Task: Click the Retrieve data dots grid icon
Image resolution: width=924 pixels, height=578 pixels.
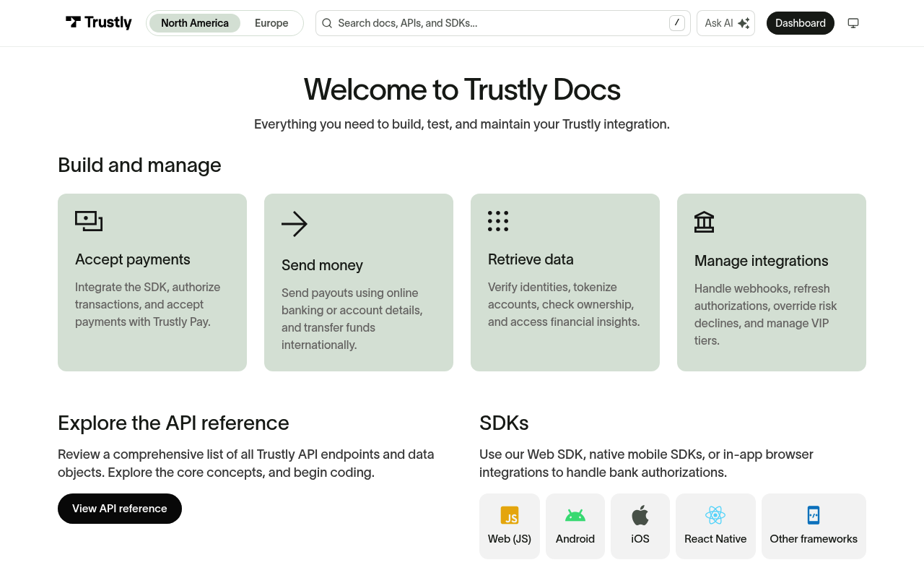Action: (498, 221)
